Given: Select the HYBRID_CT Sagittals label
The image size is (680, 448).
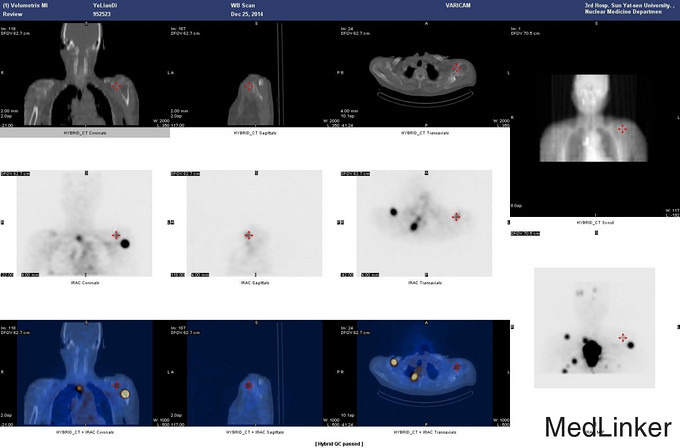Looking at the screenshot, I should coord(253,133).
